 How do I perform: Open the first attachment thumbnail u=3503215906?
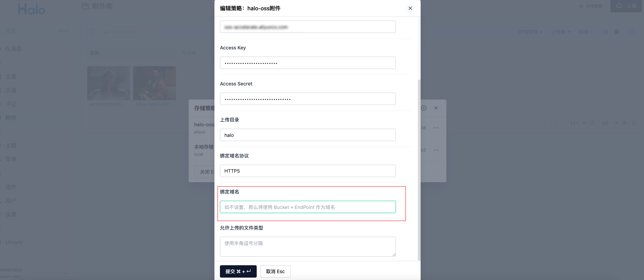point(109,83)
